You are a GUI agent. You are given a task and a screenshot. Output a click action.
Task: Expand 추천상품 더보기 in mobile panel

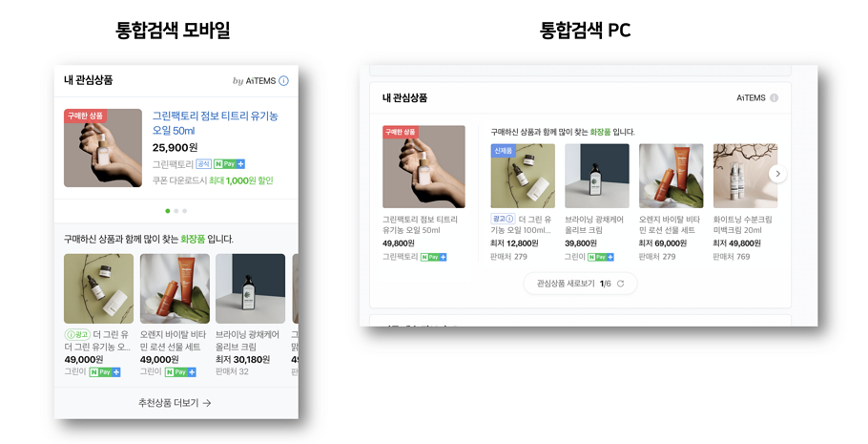tap(176, 403)
